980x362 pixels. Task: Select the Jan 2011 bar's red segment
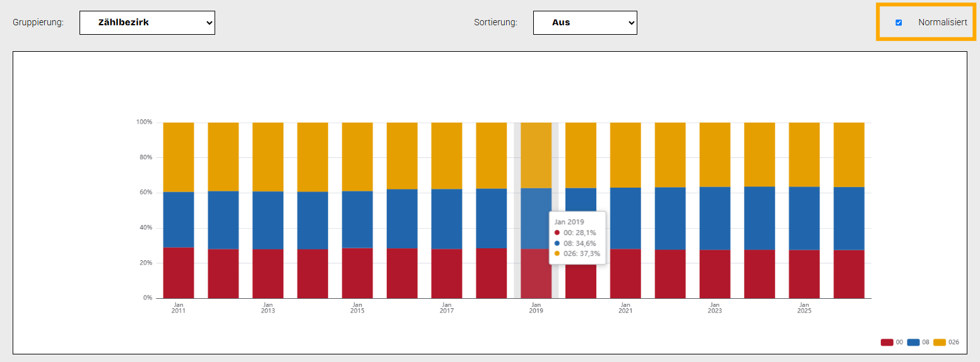[x=179, y=272]
